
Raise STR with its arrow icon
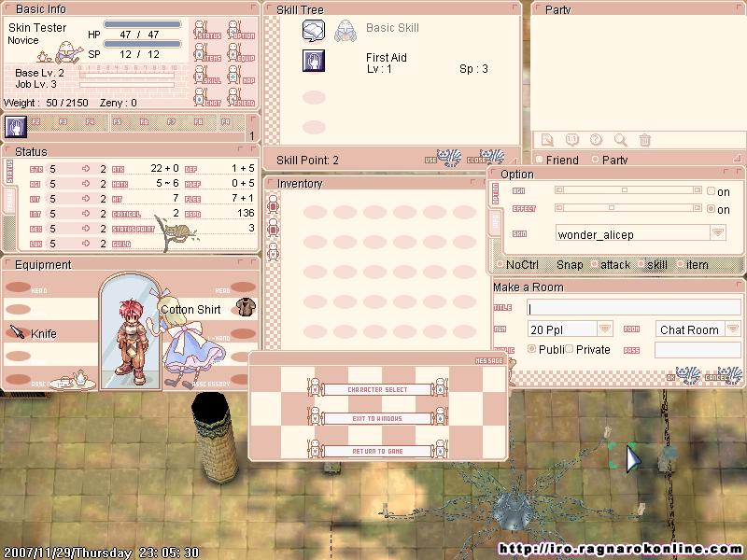point(86,169)
